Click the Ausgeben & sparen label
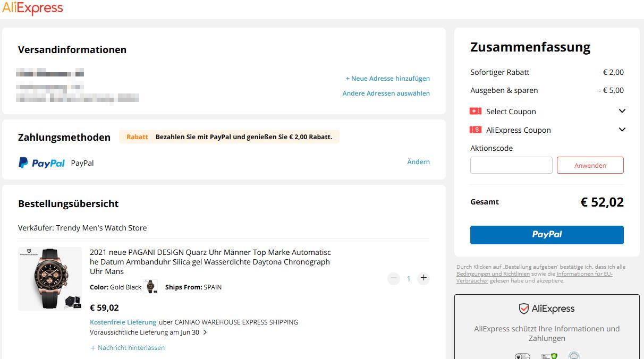Screen dimensions: 644x359 504,90
